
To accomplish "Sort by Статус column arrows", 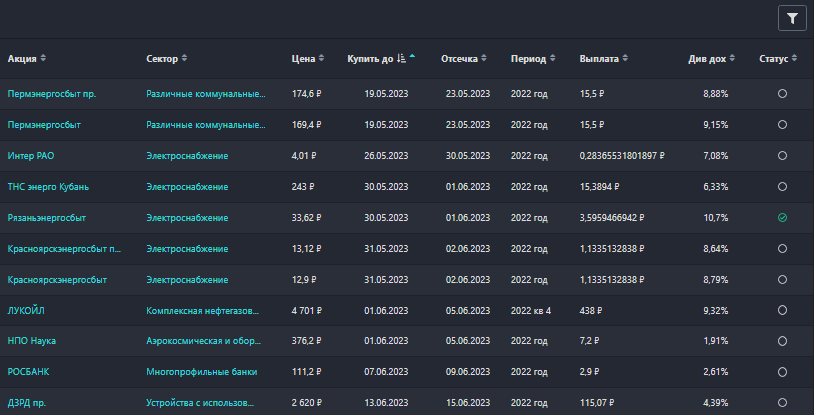I will (794, 59).
